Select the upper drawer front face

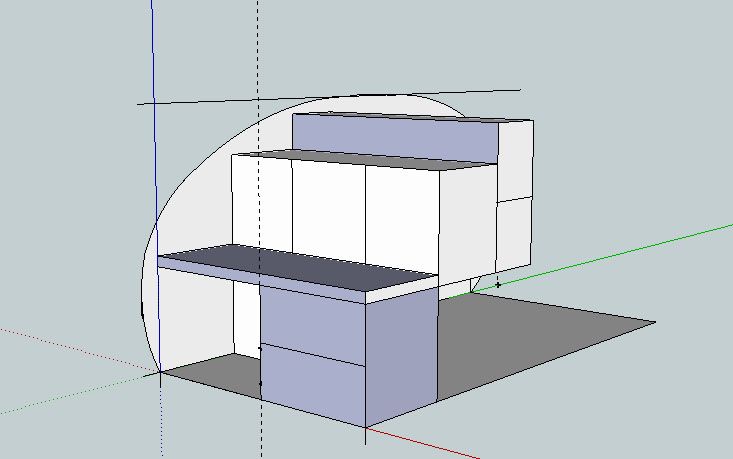pyautogui.click(x=312, y=324)
